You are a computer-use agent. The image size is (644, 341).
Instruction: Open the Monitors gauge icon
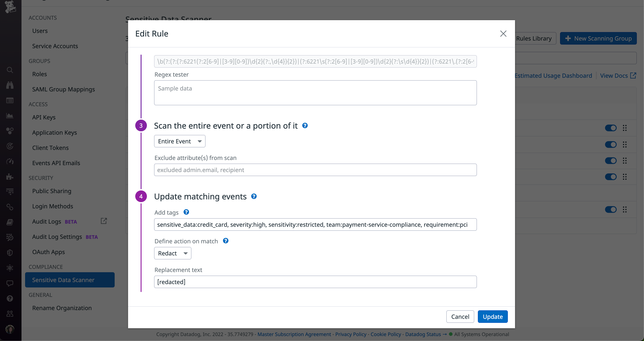point(10,161)
